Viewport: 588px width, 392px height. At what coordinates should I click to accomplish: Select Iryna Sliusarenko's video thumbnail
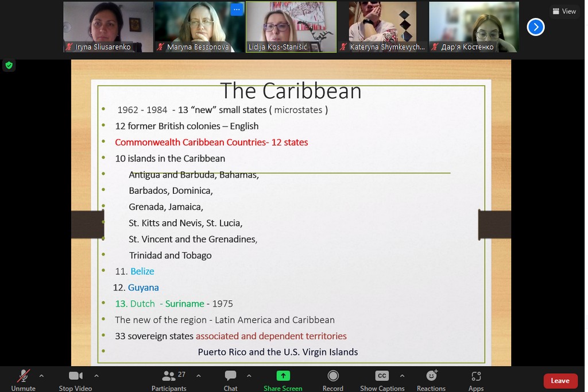click(108, 27)
